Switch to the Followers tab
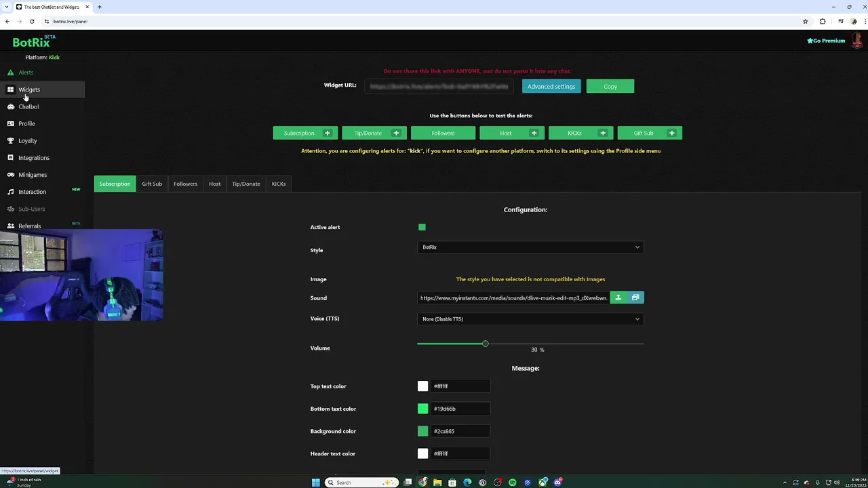The height and width of the screenshot is (488, 868). (185, 184)
